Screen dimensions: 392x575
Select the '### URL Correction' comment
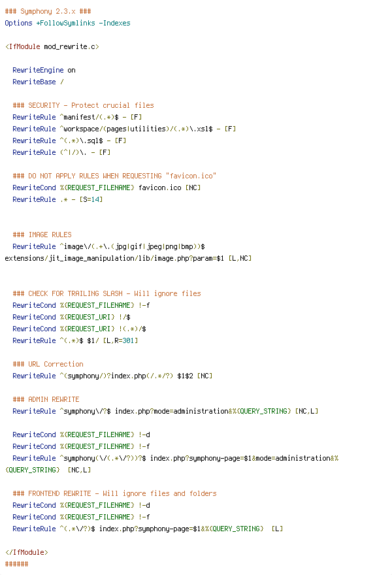tap(48, 364)
